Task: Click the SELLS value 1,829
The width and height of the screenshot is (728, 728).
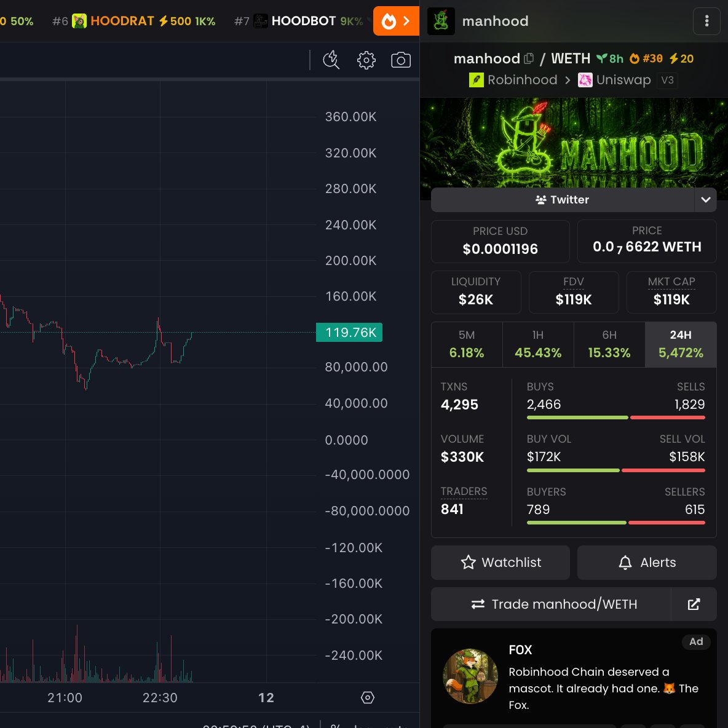Action: click(x=689, y=405)
